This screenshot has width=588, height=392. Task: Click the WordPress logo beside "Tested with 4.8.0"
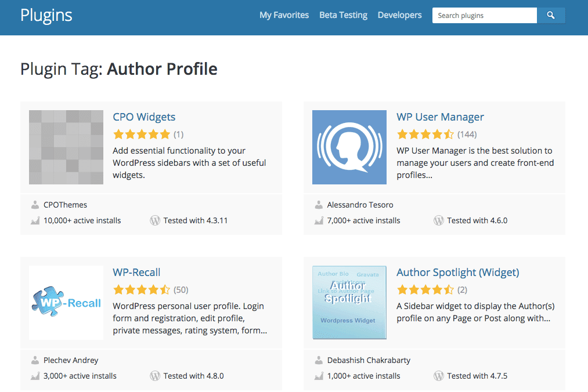coord(155,376)
